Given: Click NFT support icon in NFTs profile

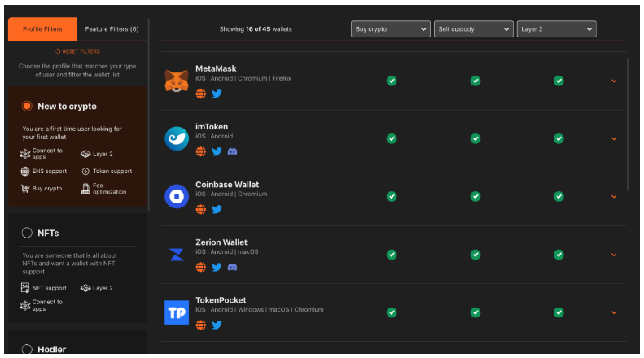Looking at the screenshot, I should click(x=25, y=288).
